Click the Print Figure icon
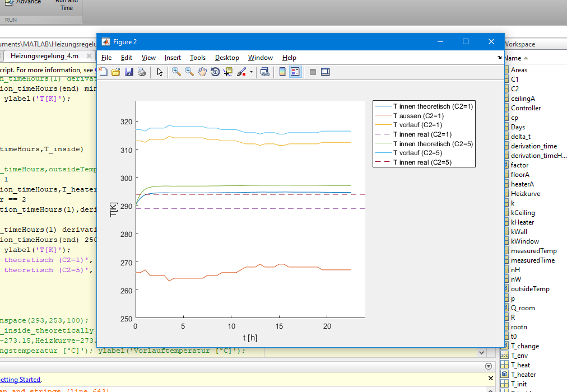 tap(142, 72)
